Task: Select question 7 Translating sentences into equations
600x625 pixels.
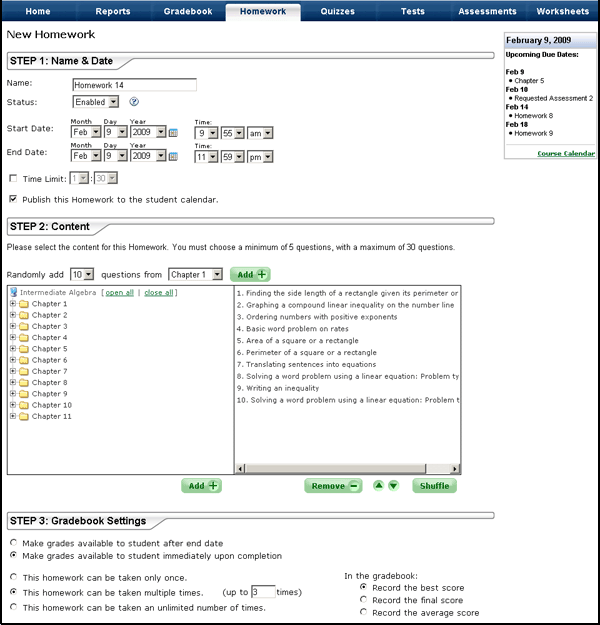Action: (x=307, y=364)
